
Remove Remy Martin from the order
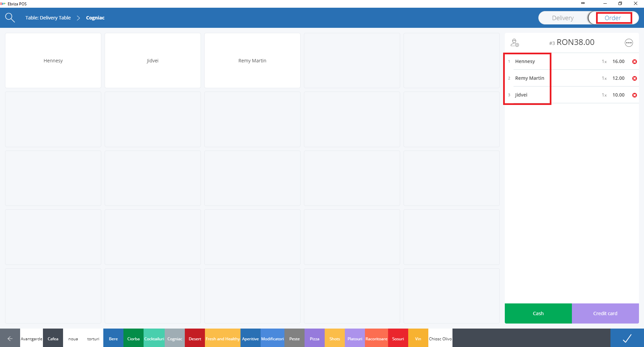click(634, 78)
